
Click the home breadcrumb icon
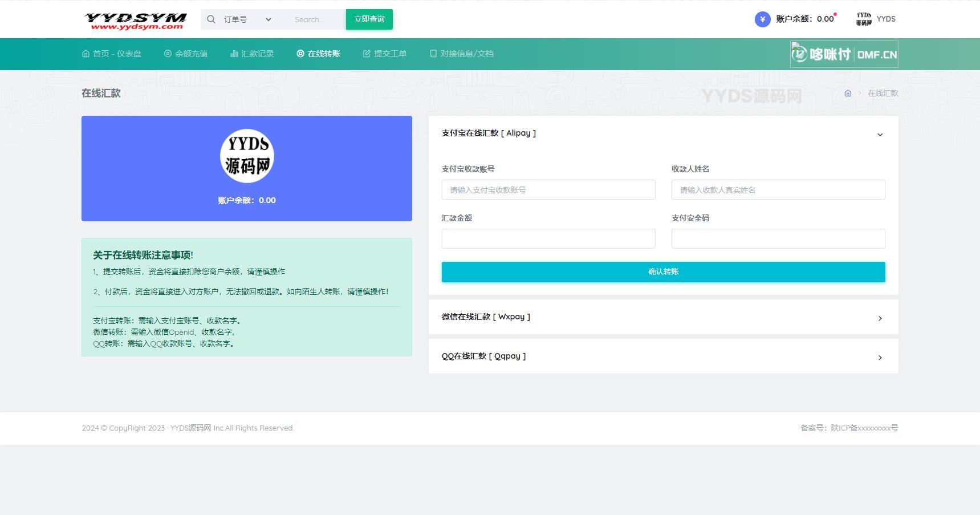[848, 94]
